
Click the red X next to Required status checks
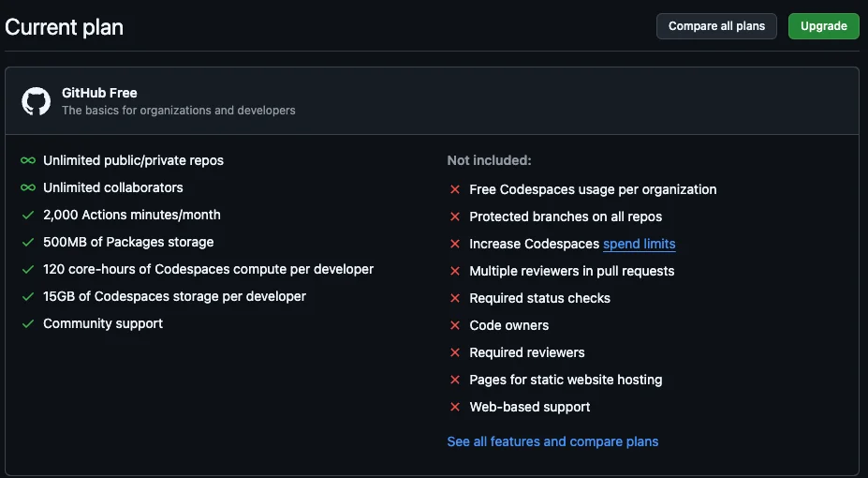pos(455,299)
